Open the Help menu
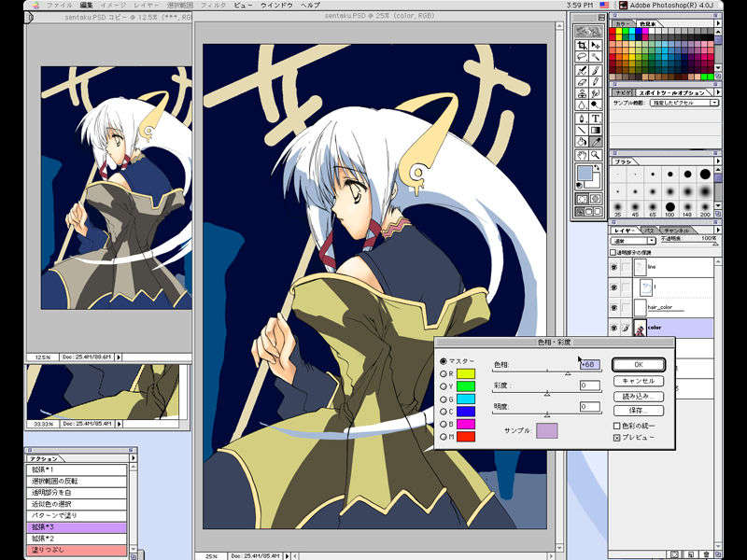747x560 pixels. pos(311,6)
